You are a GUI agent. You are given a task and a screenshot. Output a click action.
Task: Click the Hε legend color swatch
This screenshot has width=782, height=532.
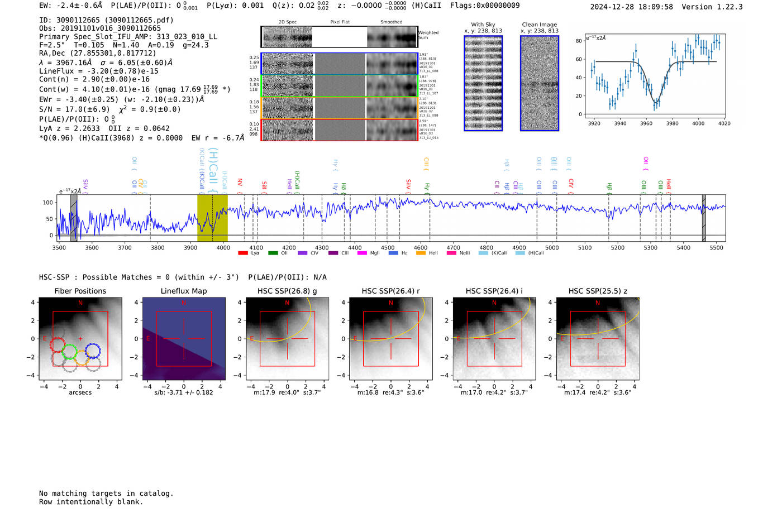393,253
